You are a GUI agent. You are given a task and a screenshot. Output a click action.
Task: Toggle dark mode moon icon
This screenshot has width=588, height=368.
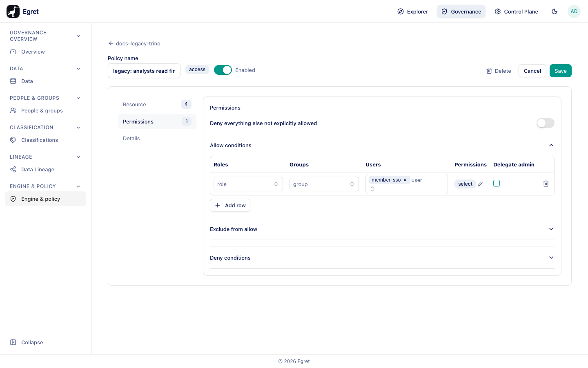pos(555,11)
